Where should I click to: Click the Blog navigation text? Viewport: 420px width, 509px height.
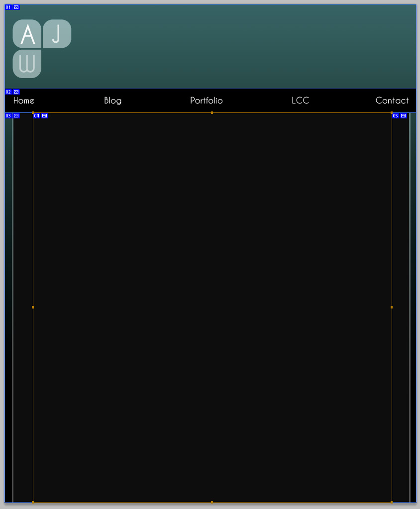(112, 101)
